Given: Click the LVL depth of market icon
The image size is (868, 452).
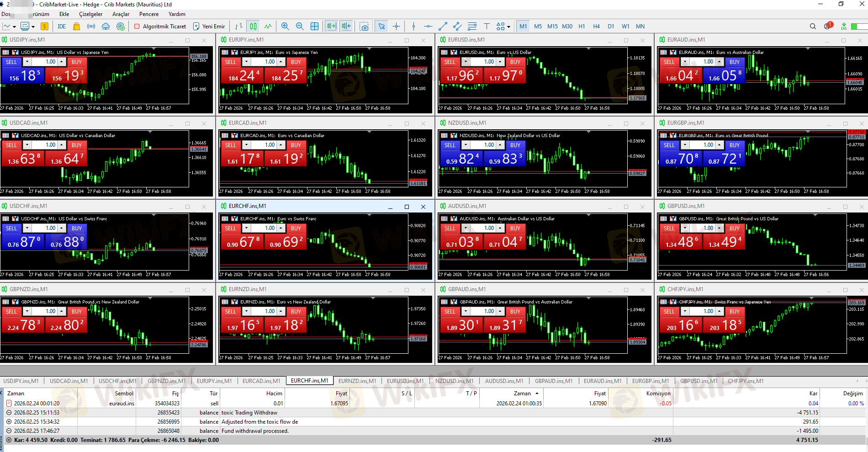Looking at the screenshot, I should point(844,27).
